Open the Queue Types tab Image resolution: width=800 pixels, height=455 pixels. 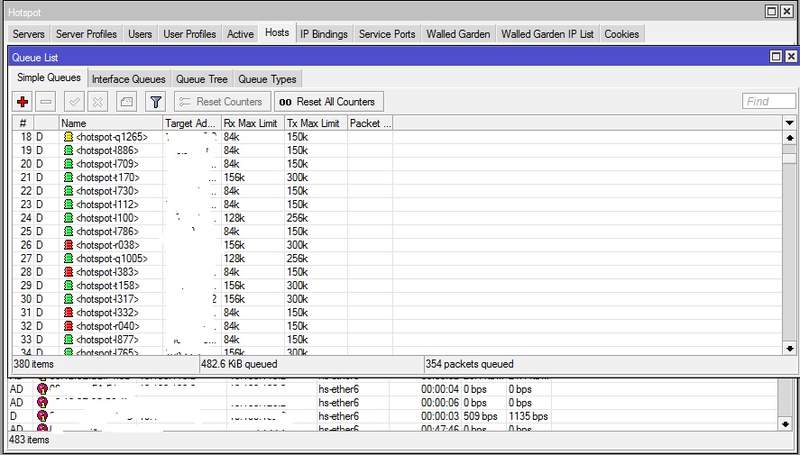267,80
